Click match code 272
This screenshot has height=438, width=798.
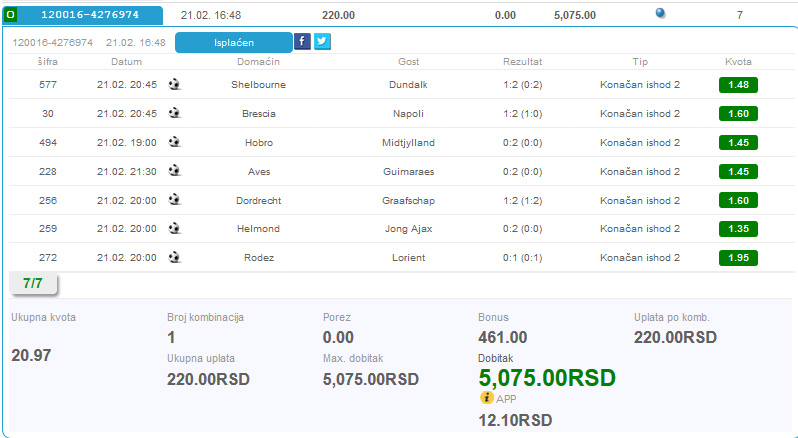click(x=48, y=257)
